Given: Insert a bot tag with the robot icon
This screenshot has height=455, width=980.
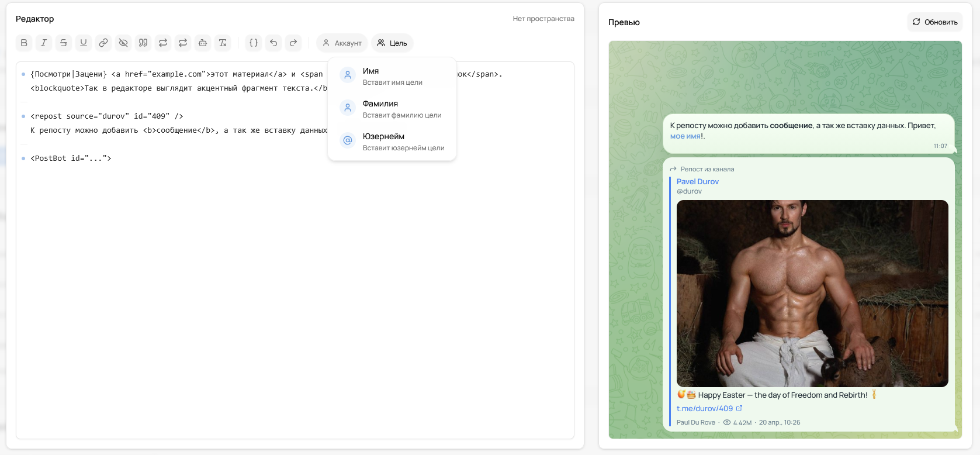Looking at the screenshot, I should (203, 43).
